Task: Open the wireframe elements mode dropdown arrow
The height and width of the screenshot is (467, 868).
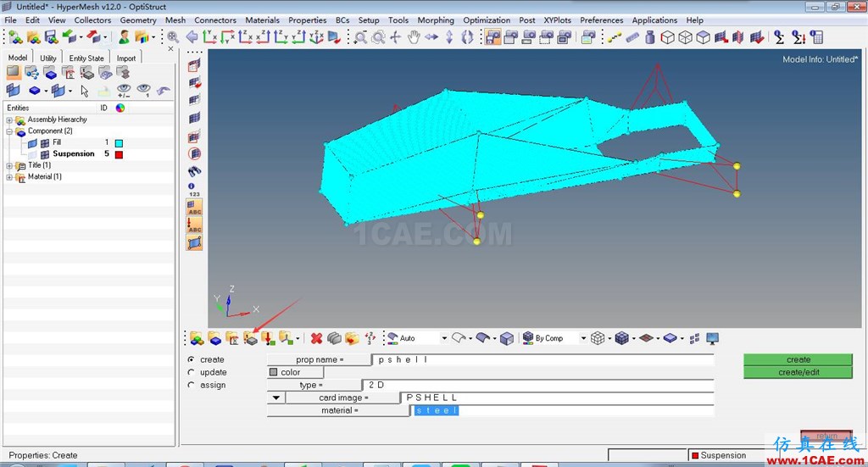Action: pyautogui.click(x=609, y=338)
